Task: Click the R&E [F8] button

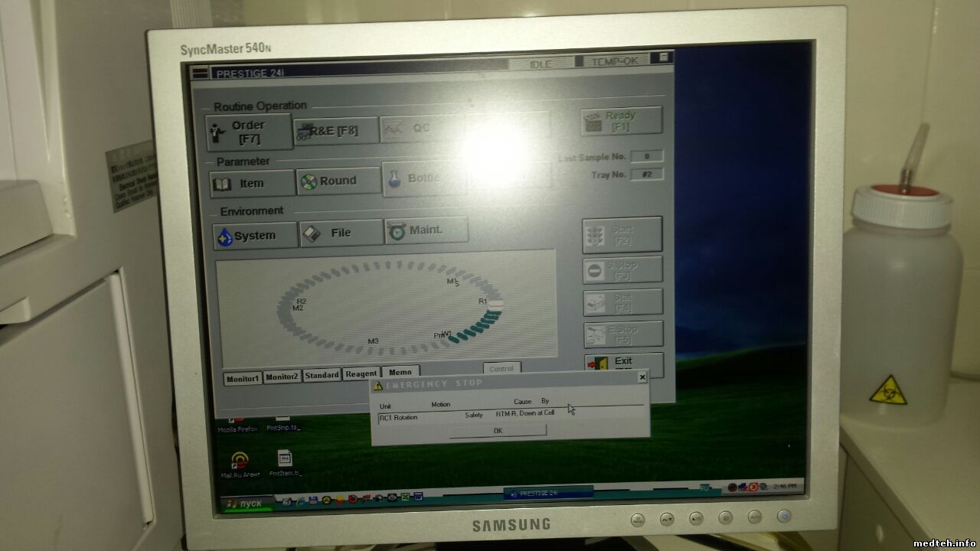Action: pos(337,131)
